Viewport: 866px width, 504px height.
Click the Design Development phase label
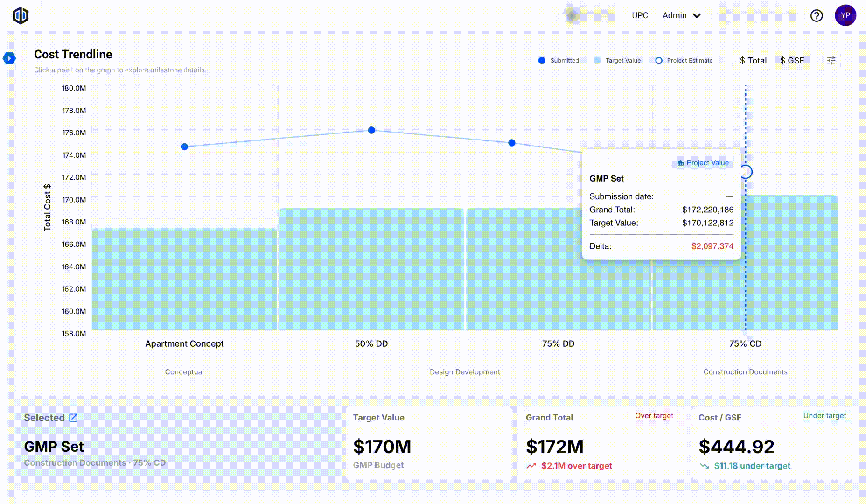click(x=465, y=372)
